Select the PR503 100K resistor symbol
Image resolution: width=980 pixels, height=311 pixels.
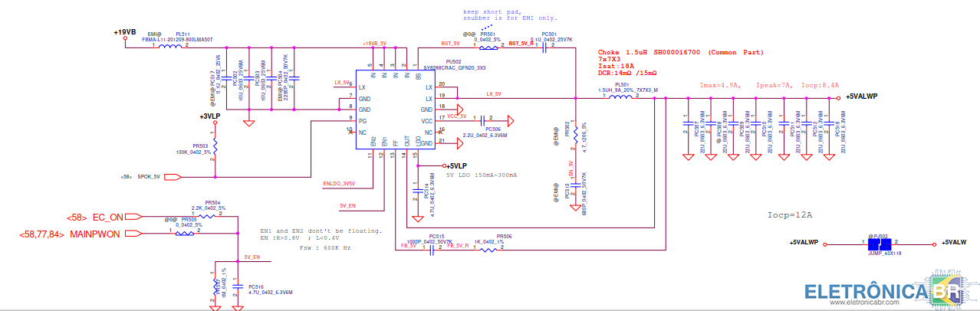215,146
